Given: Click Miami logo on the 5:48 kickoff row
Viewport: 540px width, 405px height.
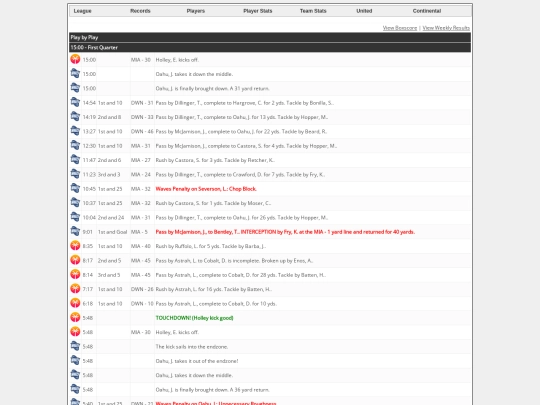Looking at the screenshot, I should pos(75,332).
